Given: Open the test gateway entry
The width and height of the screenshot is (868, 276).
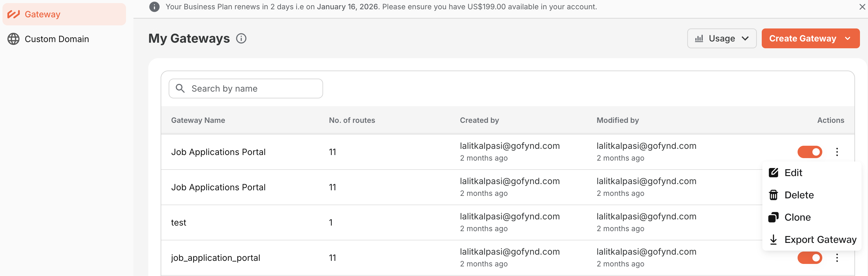Looking at the screenshot, I should click(x=179, y=223).
